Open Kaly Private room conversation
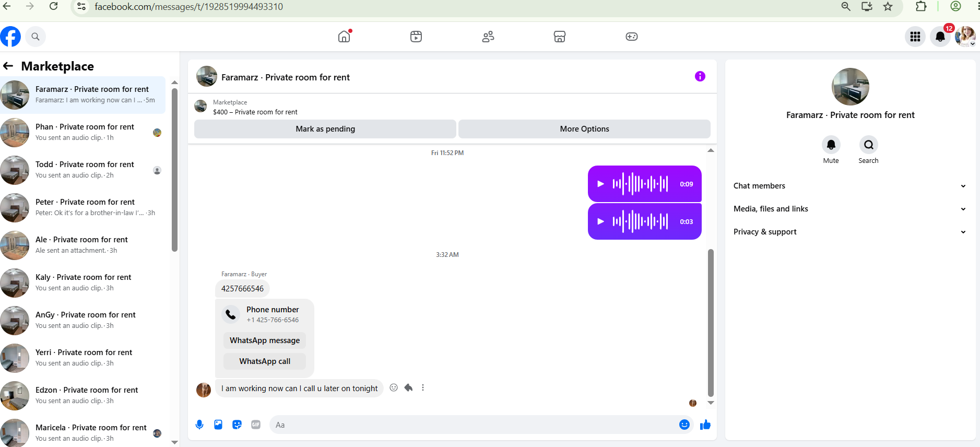Screen dimensions: 980x447 coord(82,283)
